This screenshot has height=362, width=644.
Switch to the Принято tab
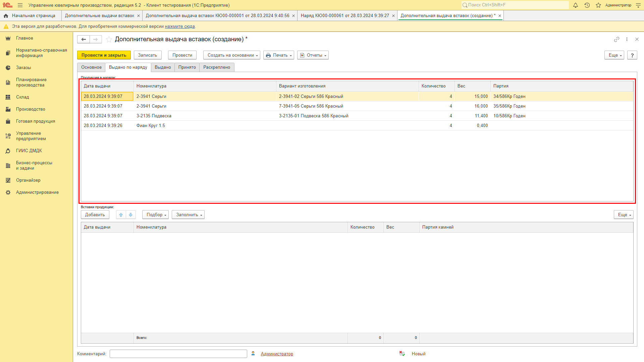click(187, 67)
